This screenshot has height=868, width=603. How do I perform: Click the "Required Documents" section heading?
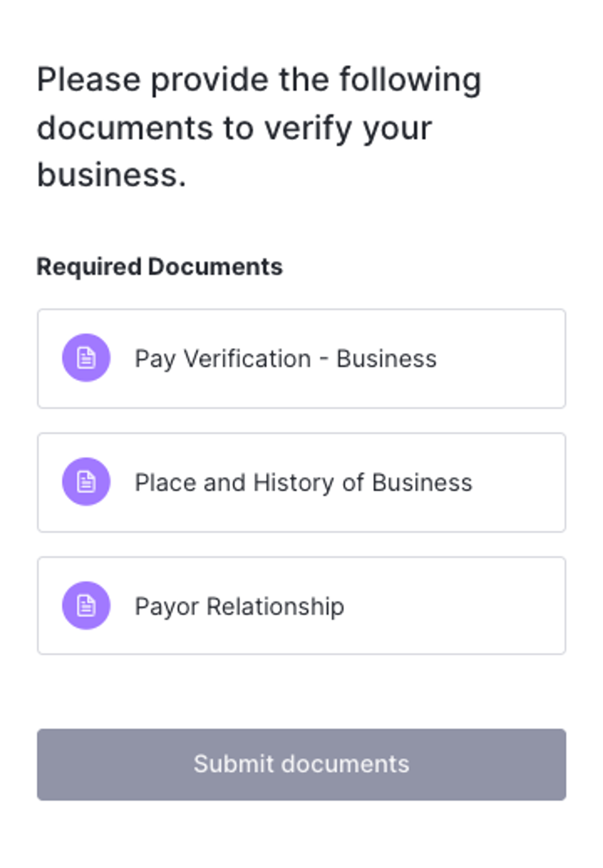pos(159,267)
